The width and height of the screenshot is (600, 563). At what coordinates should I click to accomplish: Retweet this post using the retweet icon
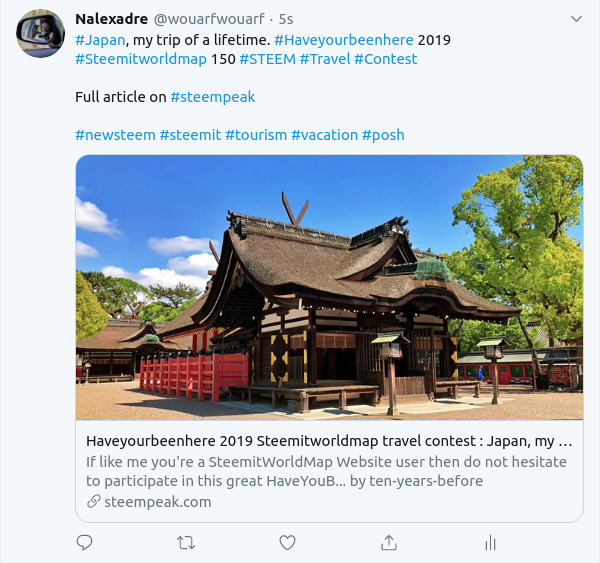pos(186,543)
